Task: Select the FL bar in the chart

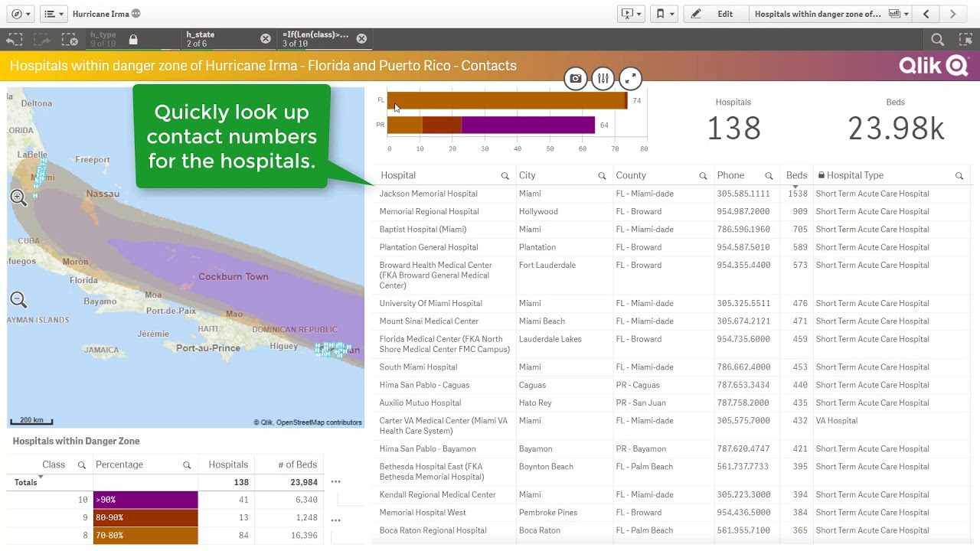Action: pos(508,100)
